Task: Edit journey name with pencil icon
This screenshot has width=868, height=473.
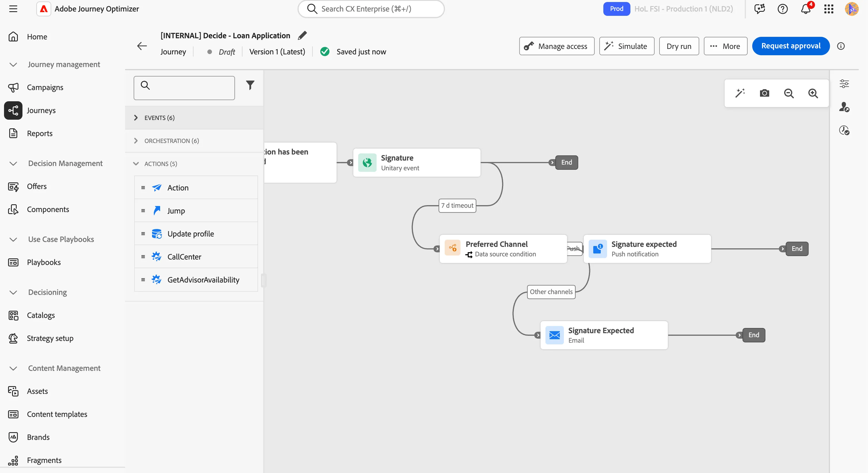Action: (x=302, y=35)
